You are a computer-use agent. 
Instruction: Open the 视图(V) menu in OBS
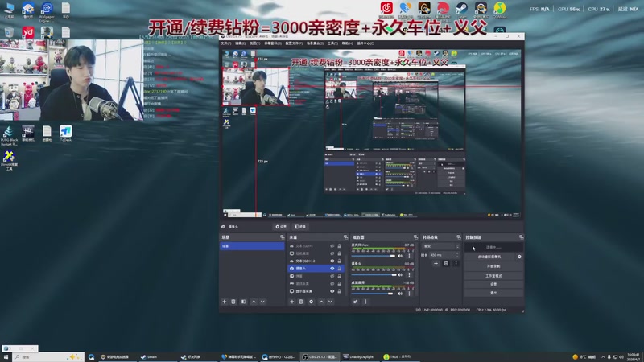[254, 43]
